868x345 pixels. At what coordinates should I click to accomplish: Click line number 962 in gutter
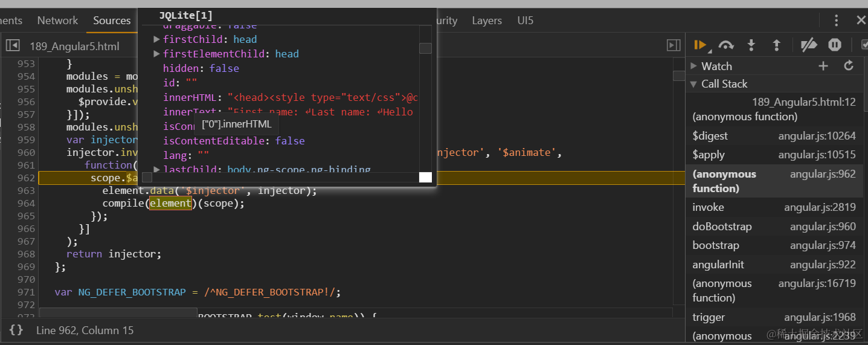[26, 178]
